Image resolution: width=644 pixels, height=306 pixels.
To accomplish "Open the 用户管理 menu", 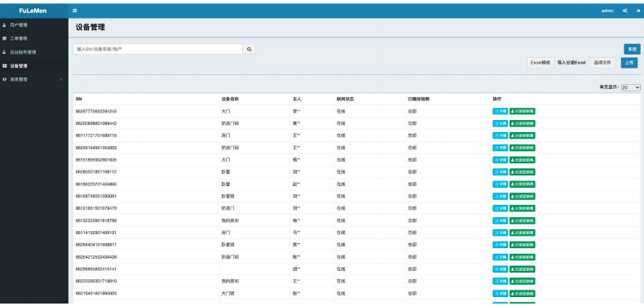I will point(34,25).
